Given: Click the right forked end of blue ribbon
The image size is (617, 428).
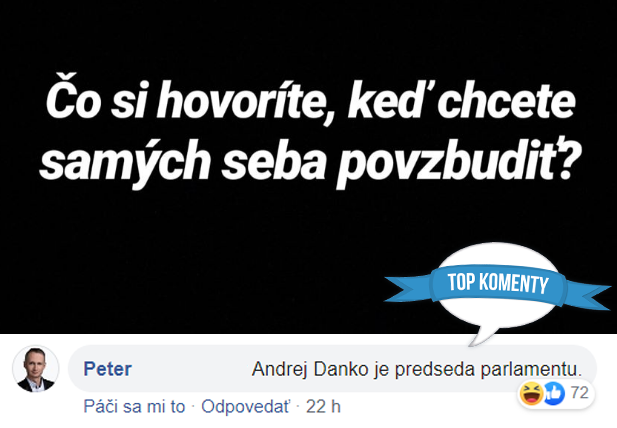Looking at the screenshot, I should [588, 295].
